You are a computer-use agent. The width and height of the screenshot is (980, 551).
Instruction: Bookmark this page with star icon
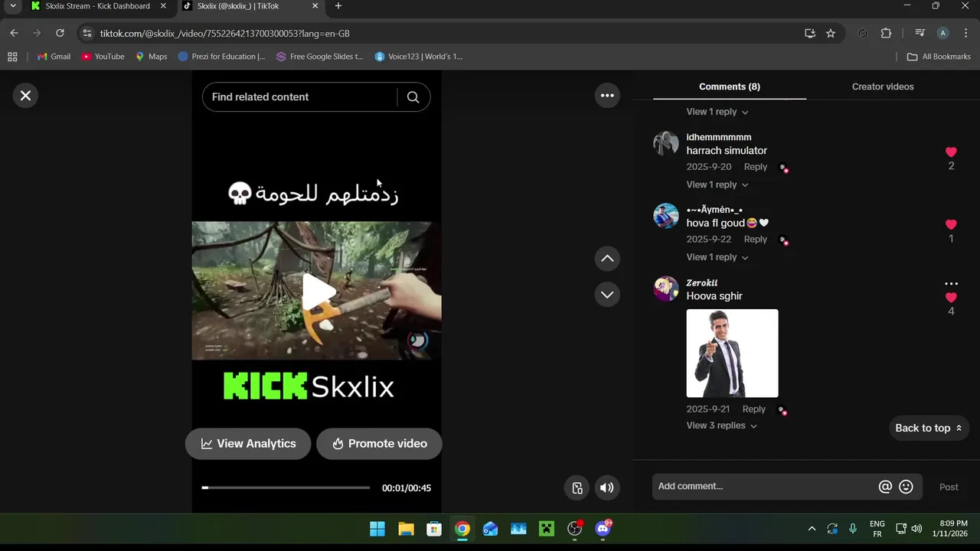(x=831, y=34)
